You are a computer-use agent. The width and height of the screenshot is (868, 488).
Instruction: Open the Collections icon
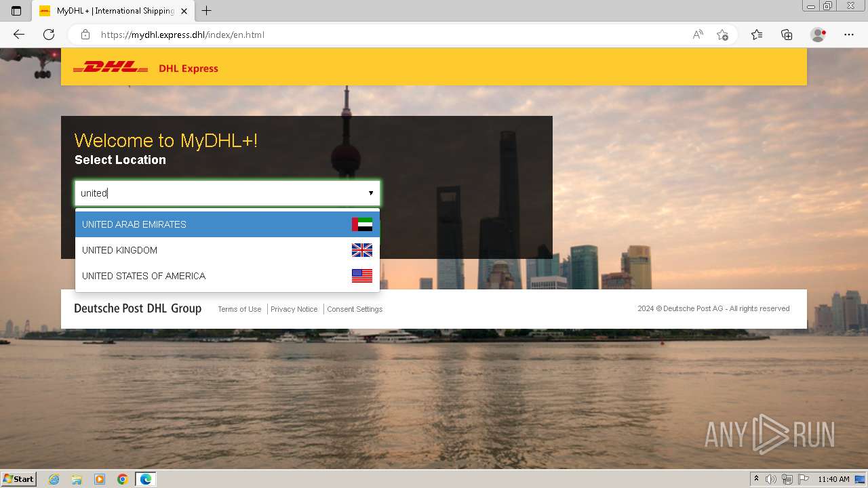787,35
